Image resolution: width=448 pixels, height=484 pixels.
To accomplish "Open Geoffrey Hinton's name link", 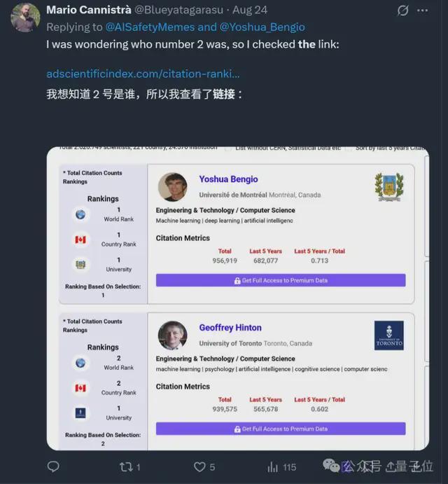I will (x=230, y=328).
